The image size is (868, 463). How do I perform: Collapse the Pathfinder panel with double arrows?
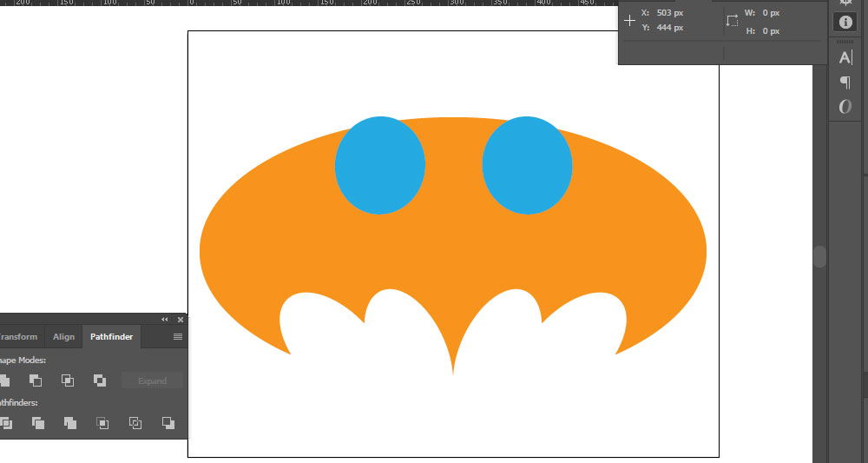[x=164, y=320]
